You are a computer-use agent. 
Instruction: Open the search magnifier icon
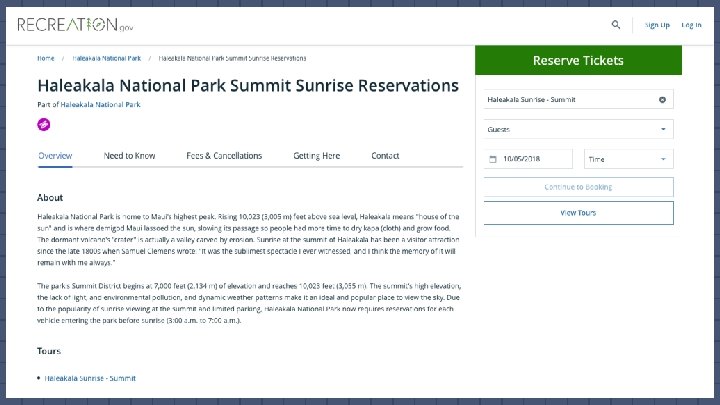coord(616,25)
